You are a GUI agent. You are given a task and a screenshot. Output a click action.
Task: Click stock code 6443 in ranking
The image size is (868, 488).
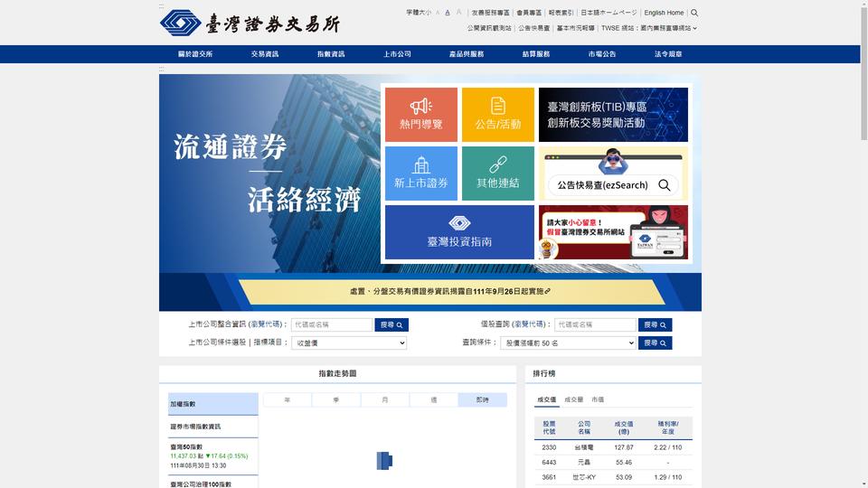coord(549,462)
